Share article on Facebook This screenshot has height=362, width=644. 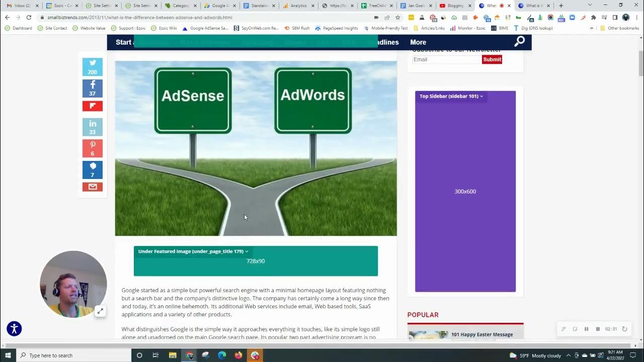(93, 88)
